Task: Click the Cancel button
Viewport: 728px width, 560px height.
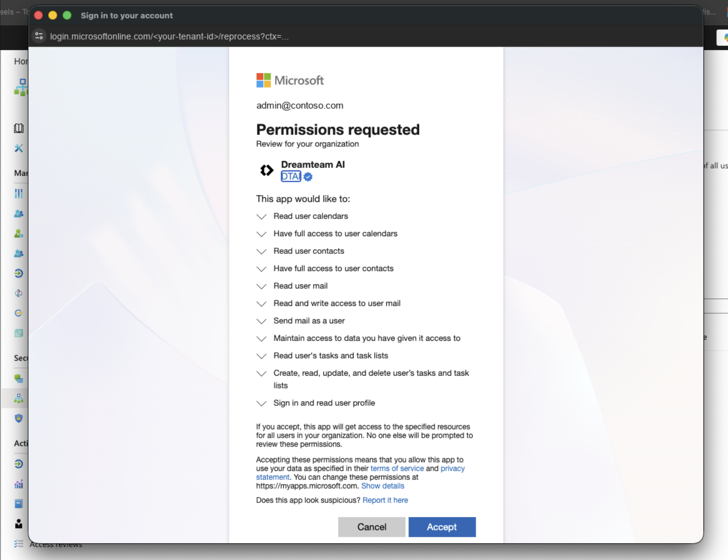Action: [372, 527]
